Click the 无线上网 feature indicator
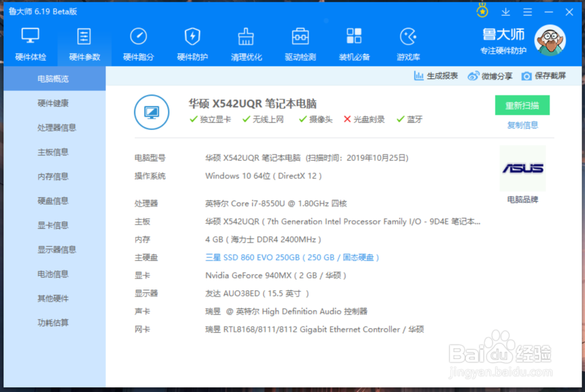 [x=263, y=119]
